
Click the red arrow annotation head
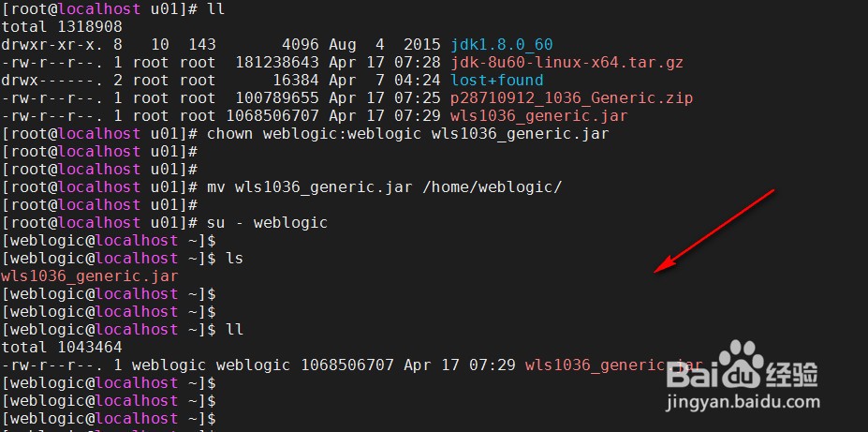(x=666, y=264)
